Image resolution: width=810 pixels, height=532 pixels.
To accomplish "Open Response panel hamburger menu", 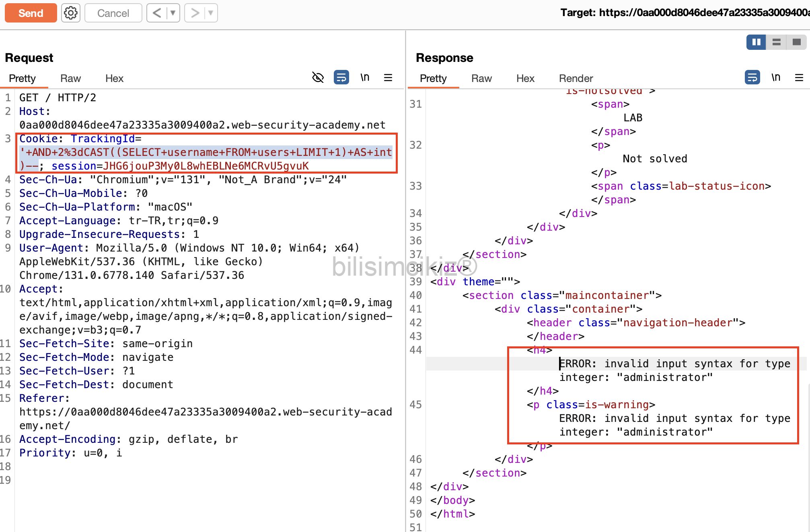I will [799, 77].
